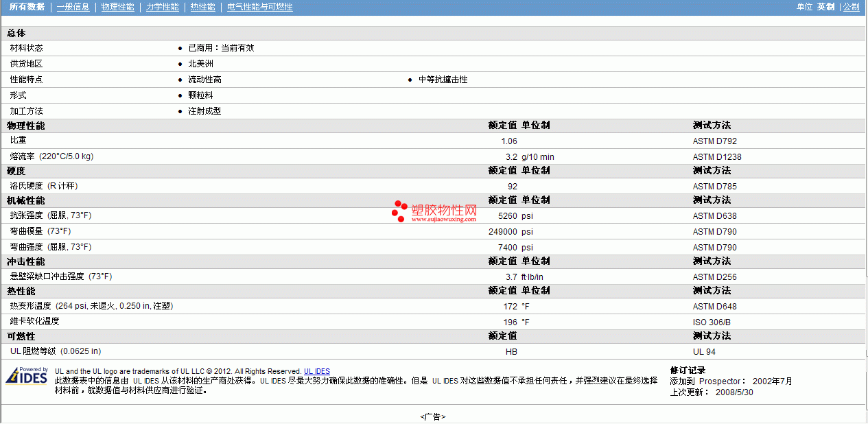
Task: Click the 中等抗撞击性 feature
Action: pyautogui.click(x=443, y=80)
